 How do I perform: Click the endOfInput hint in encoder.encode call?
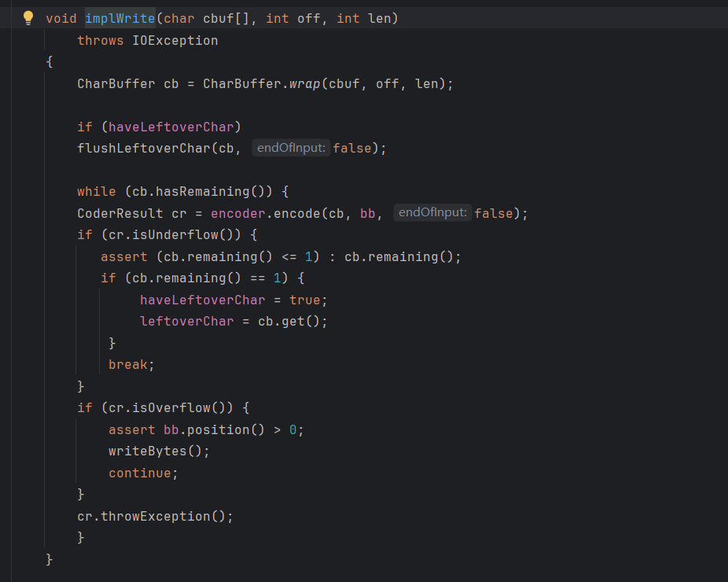tap(432, 212)
